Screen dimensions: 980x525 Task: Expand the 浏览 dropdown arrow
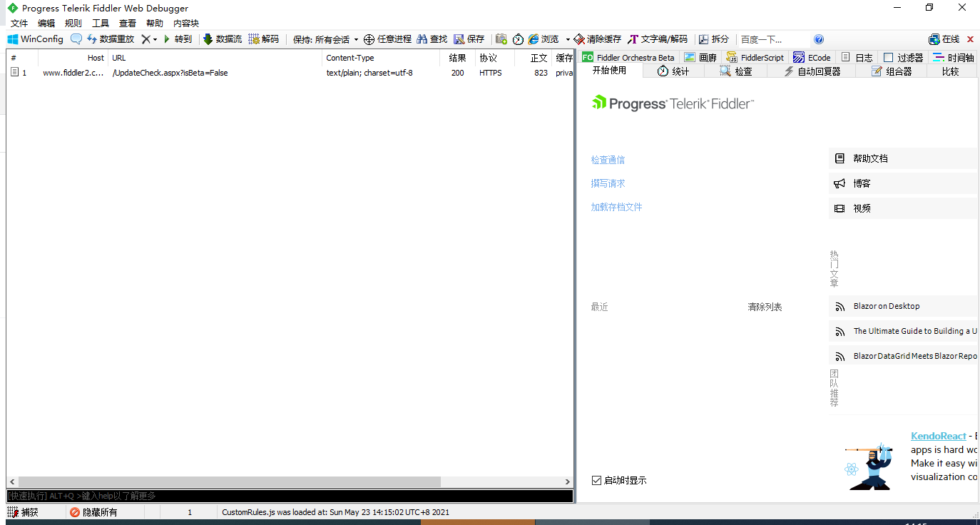(568, 39)
